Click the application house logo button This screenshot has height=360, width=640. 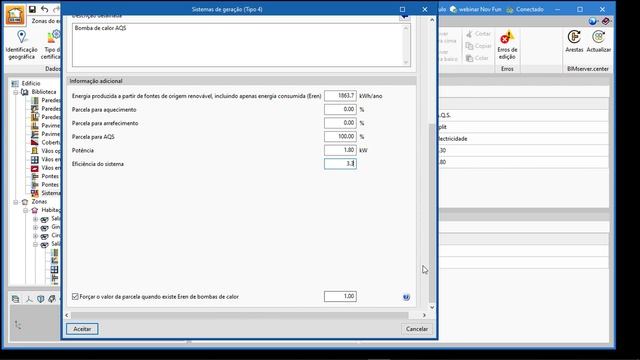(x=15, y=15)
